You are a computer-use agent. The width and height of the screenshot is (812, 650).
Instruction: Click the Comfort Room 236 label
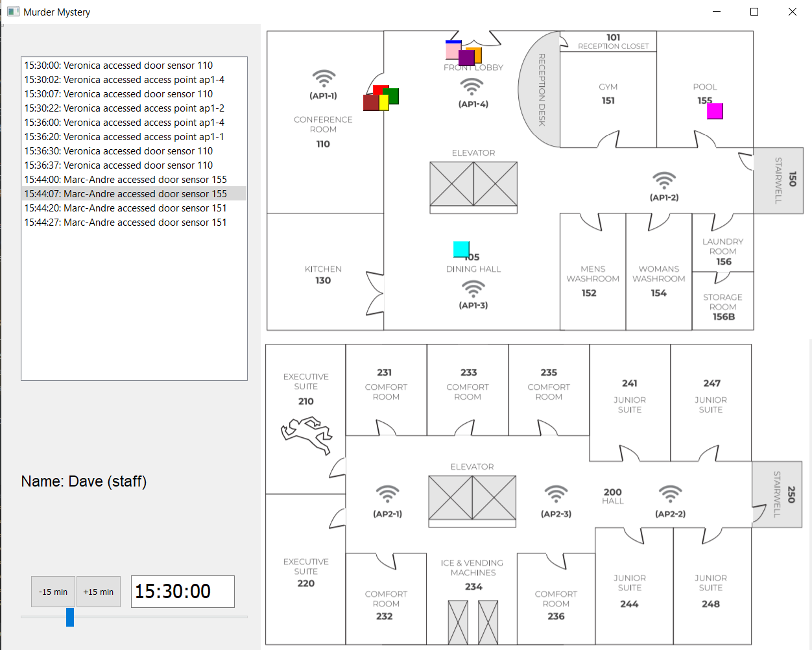tap(556, 605)
